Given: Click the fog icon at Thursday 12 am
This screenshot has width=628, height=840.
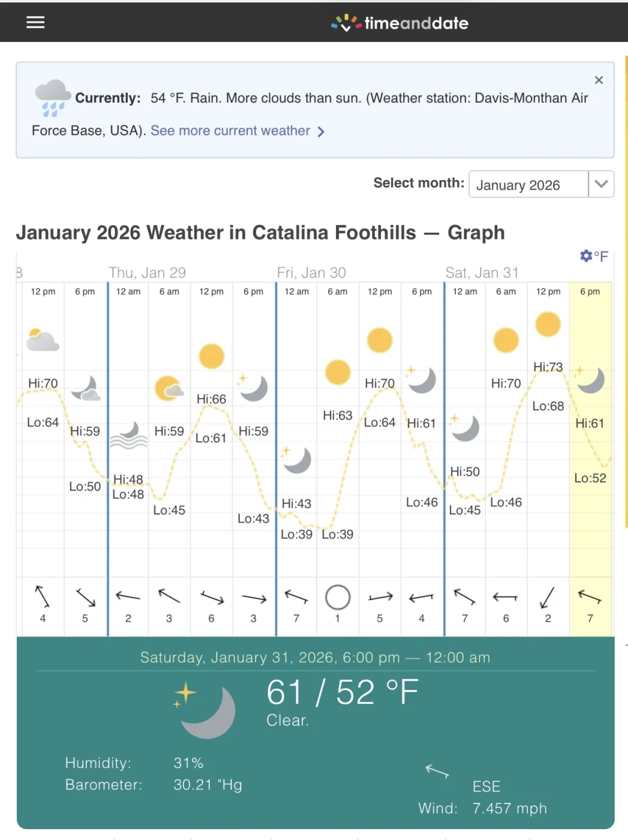Looking at the screenshot, I should (128, 436).
